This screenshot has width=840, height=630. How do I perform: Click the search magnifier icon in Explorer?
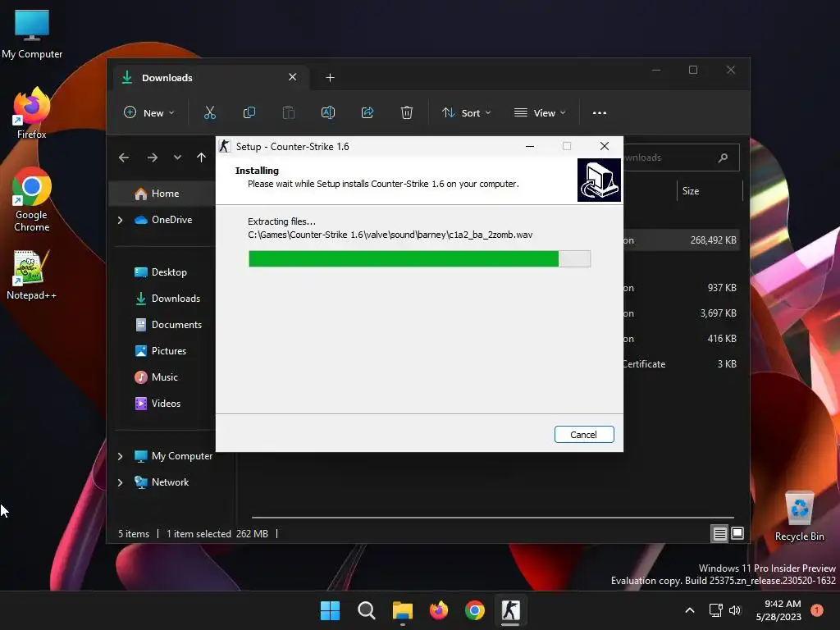[x=723, y=157]
